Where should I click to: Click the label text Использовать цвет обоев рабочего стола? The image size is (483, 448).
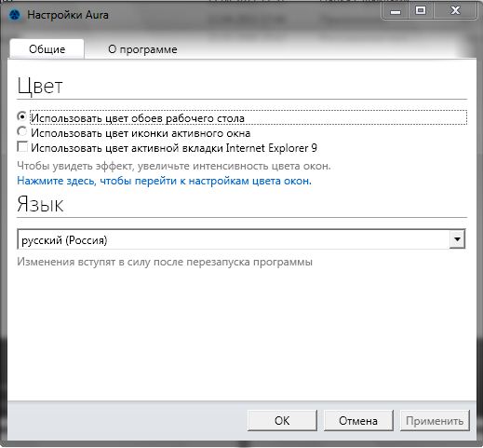pyautogui.click(x=138, y=118)
